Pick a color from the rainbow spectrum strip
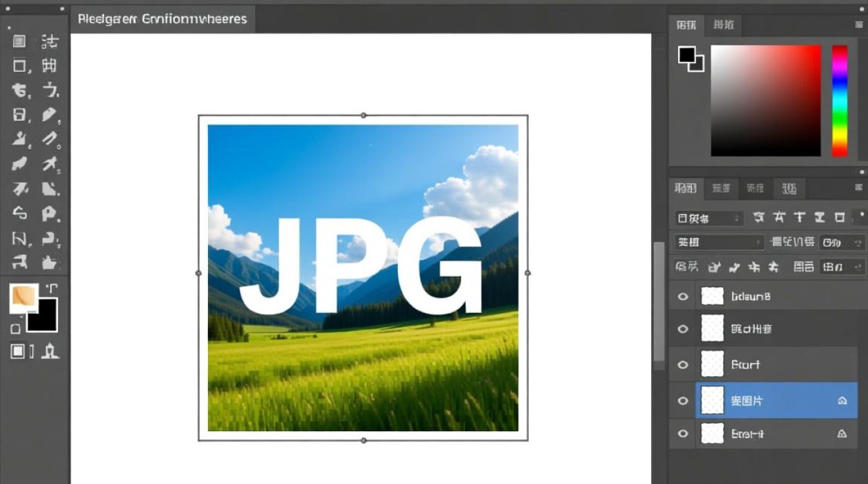 (840, 100)
